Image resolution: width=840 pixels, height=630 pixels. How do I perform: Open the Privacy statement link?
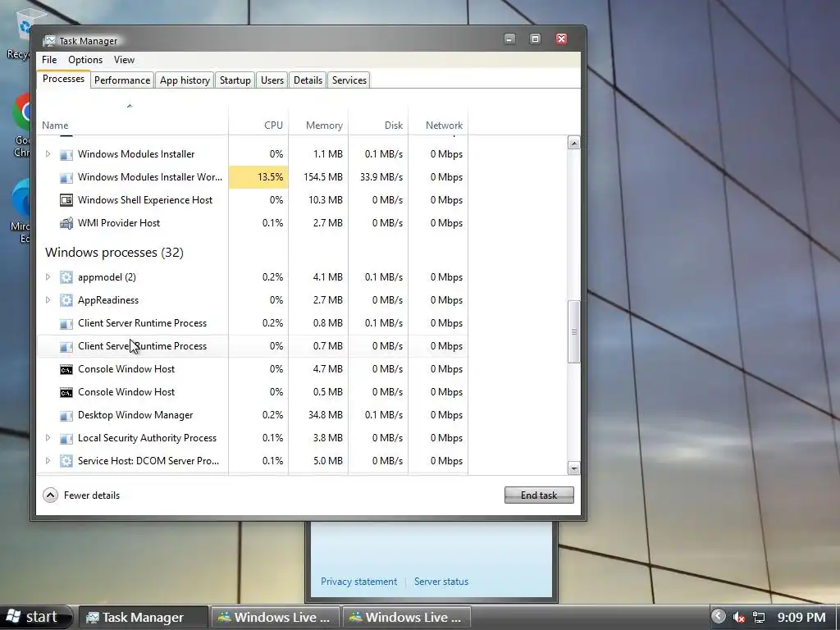(x=359, y=582)
